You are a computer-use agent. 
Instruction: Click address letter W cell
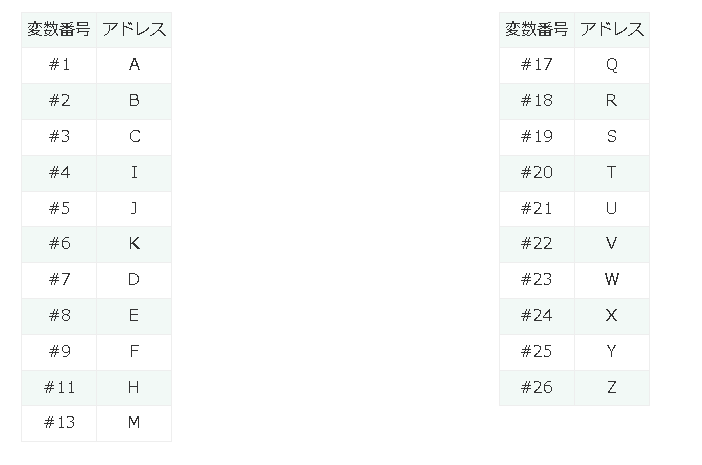tap(612, 279)
